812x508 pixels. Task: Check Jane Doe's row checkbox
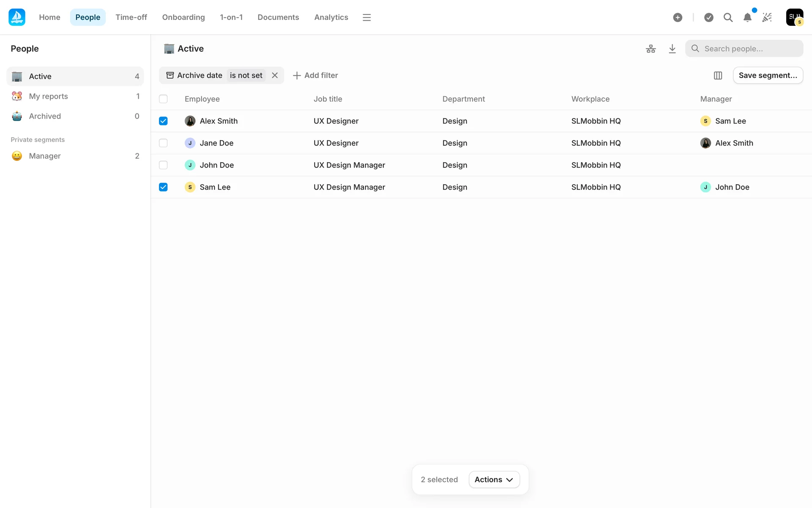[x=163, y=143]
